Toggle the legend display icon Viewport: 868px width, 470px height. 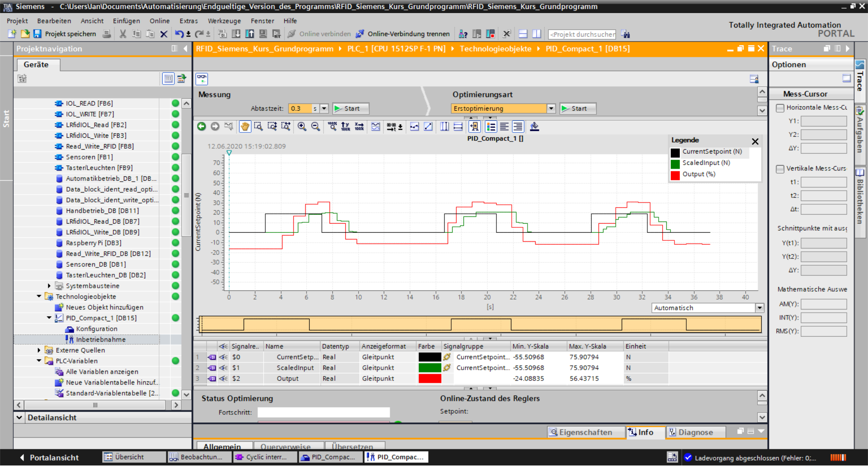tap(491, 127)
